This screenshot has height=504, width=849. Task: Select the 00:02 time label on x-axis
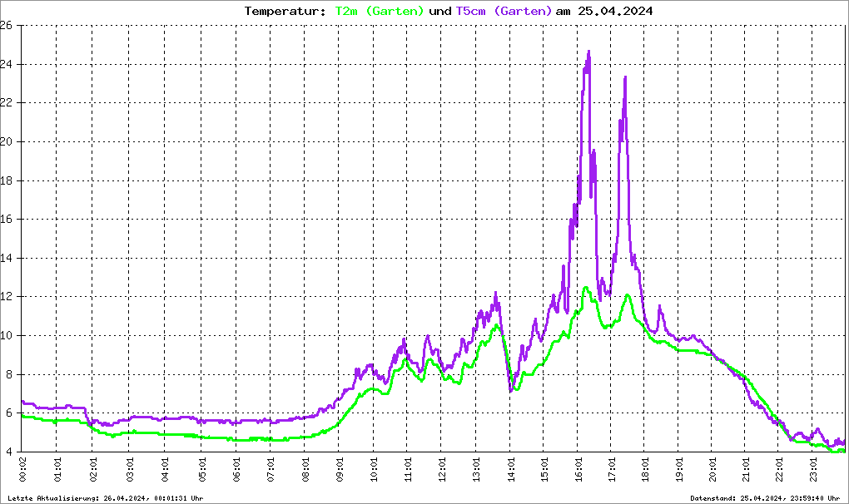[22, 470]
